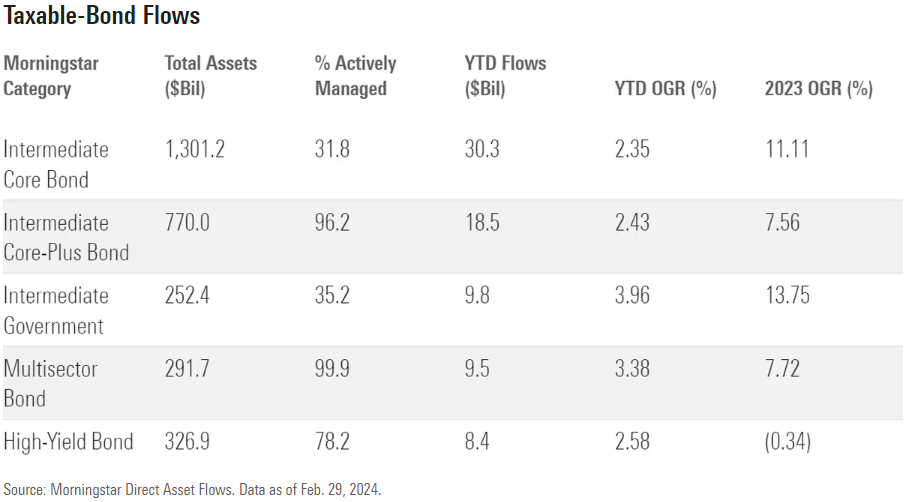The height and width of the screenshot is (502, 913).
Task: Click the 96.2 actively managed value
Action: (x=332, y=223)
